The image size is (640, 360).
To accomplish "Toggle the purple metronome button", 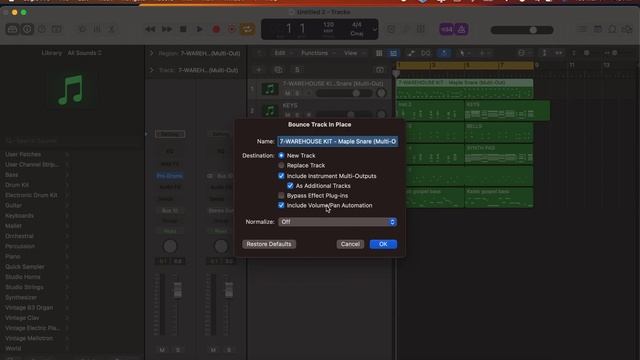I will click(461, 29).
